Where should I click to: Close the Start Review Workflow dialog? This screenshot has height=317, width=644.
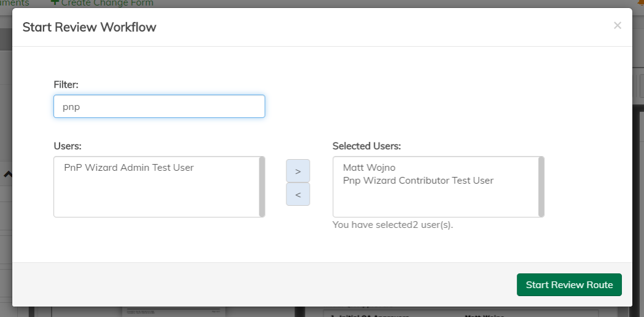[618, 25]
